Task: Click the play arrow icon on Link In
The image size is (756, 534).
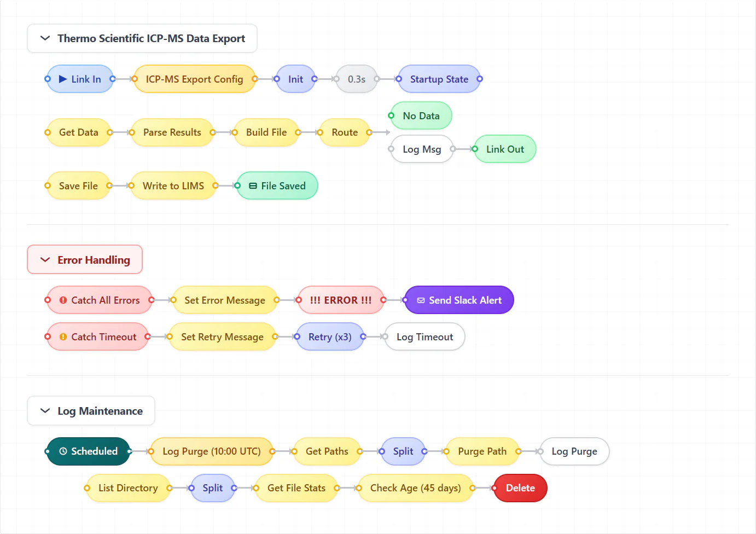Action: [63, 79]
